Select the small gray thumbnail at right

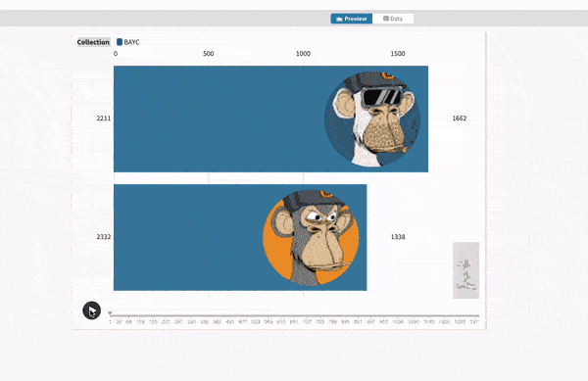(466, 270)
